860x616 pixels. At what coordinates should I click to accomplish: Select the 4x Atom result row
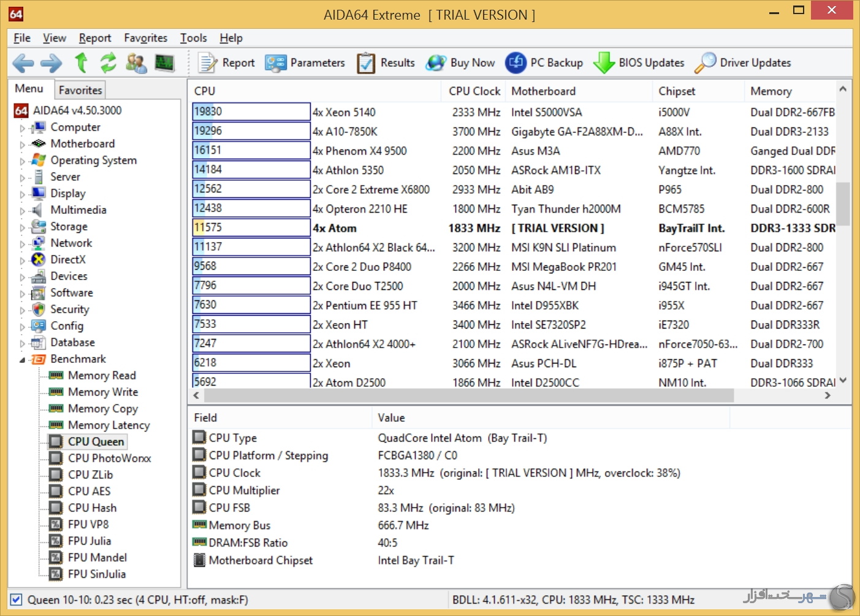point(514,228)
